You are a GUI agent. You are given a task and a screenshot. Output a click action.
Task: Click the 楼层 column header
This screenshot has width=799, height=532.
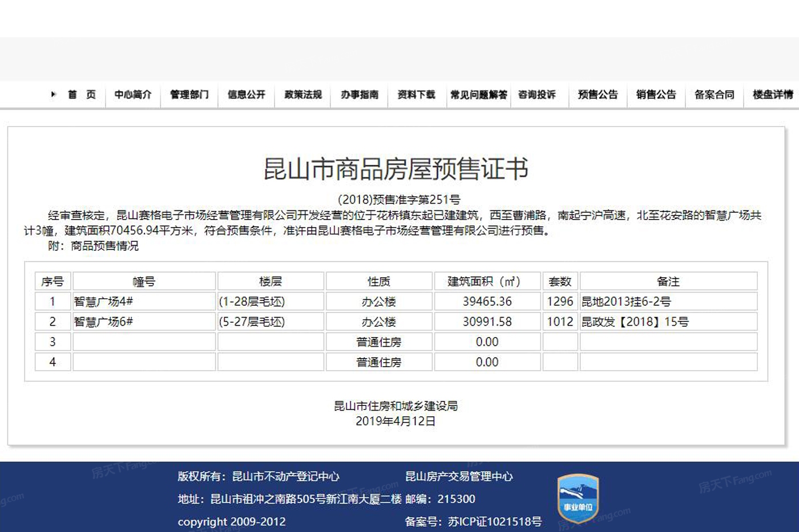click(x=271, y=281)
